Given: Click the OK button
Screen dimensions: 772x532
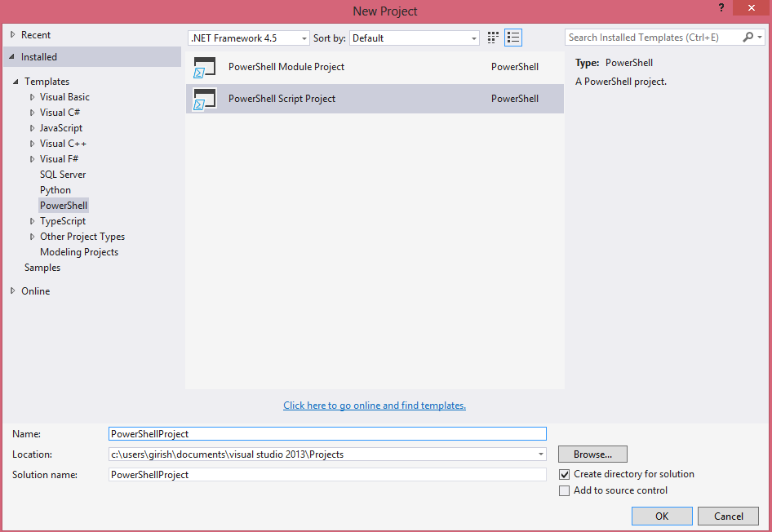Looking at the screenshot, I should point(662,516).
